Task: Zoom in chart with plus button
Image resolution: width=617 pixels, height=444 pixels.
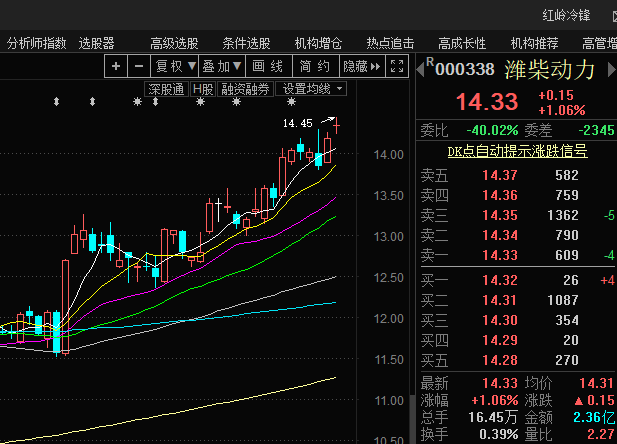Action: [116, 66]
